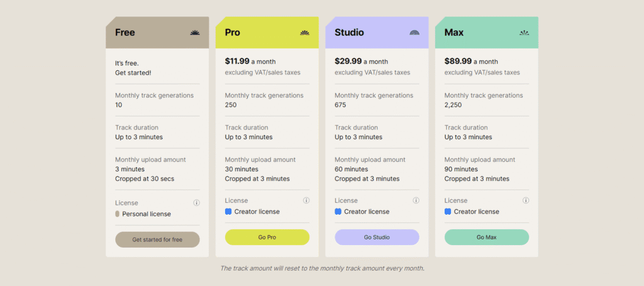Click the sparkle icon in Max header
The width and height of the screenshot is (644, 286).
click(524, 33)
